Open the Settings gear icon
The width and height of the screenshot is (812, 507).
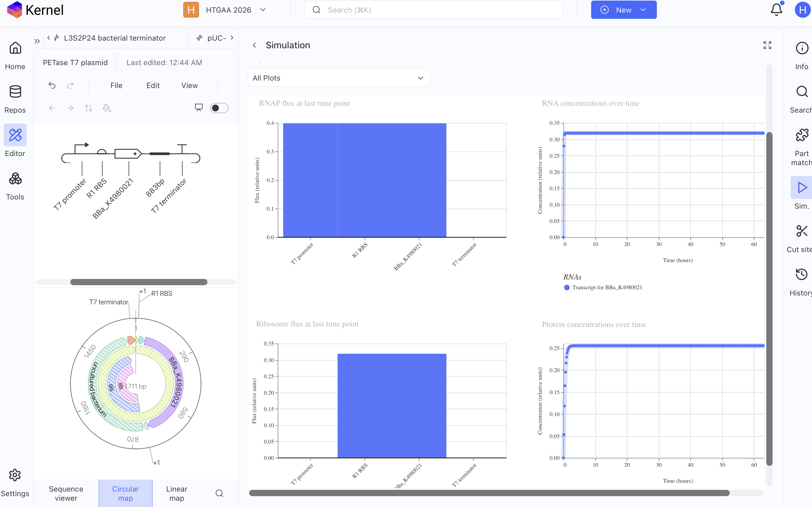coord(15,475)
